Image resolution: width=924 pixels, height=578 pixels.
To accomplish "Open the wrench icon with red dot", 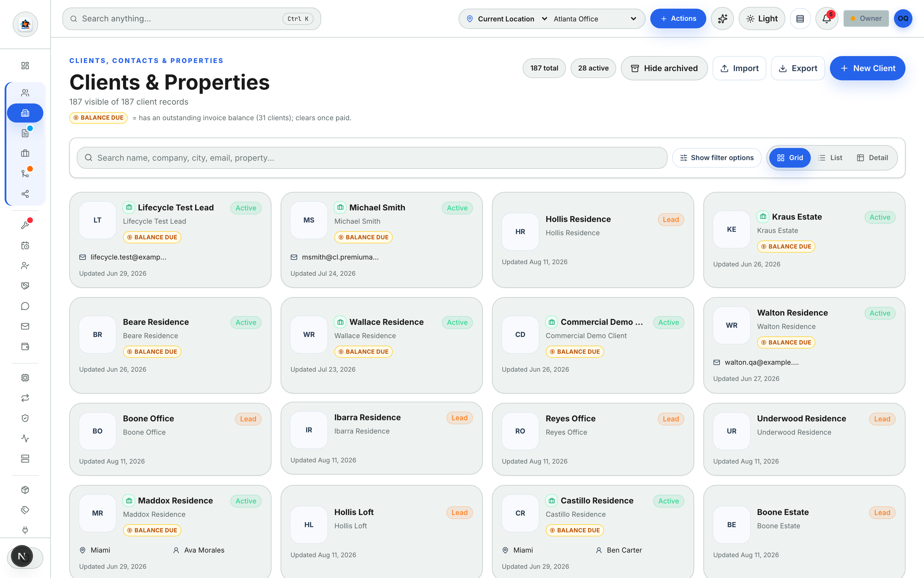I will (x=25, y=225).
